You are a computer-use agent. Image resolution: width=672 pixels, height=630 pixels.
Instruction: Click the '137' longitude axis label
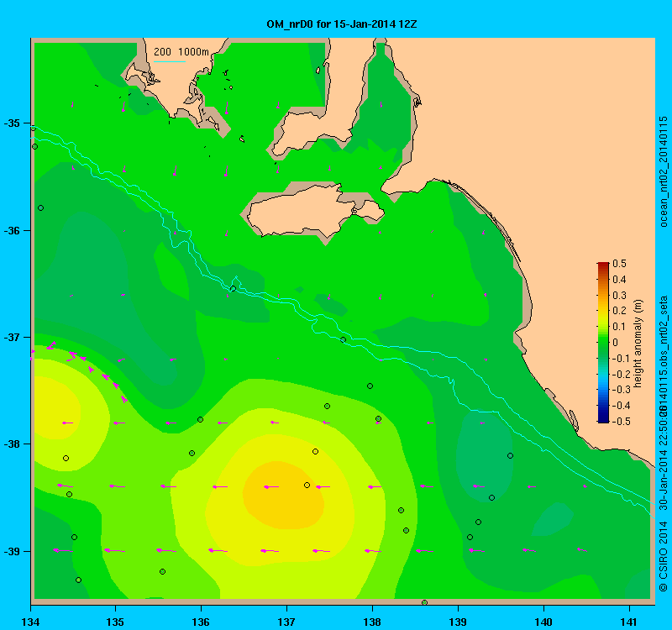point(286,622)
